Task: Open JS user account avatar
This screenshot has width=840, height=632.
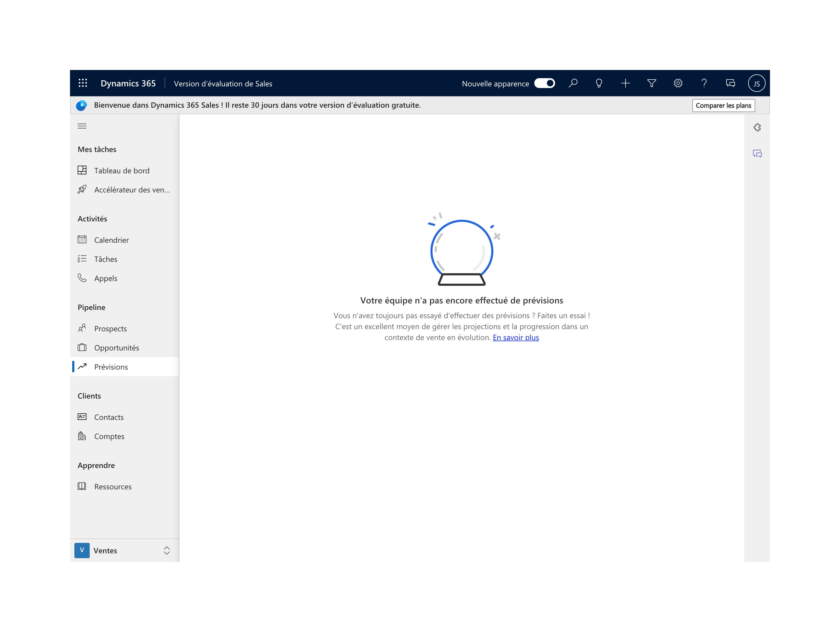Action: 756,83
